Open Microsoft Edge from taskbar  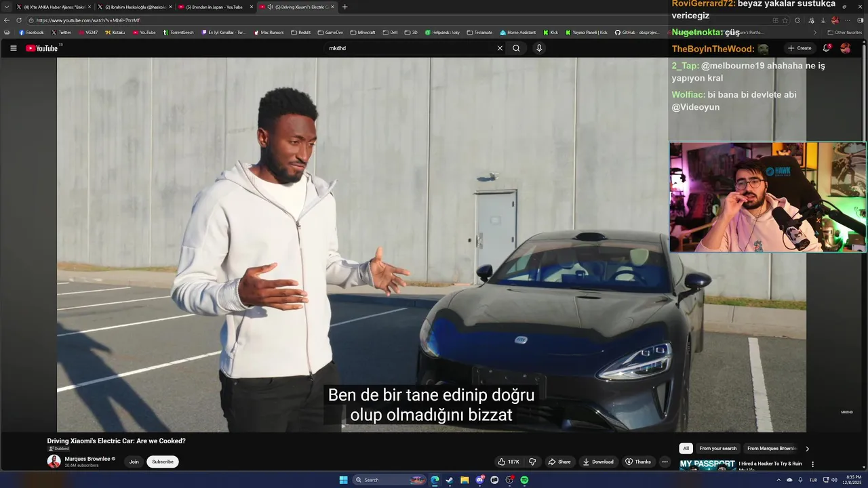pos(435,480)
